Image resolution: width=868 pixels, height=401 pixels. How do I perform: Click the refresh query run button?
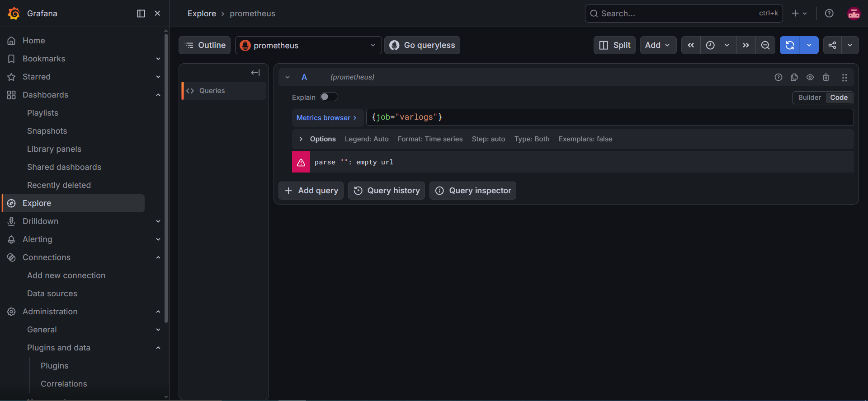(790, 45)
